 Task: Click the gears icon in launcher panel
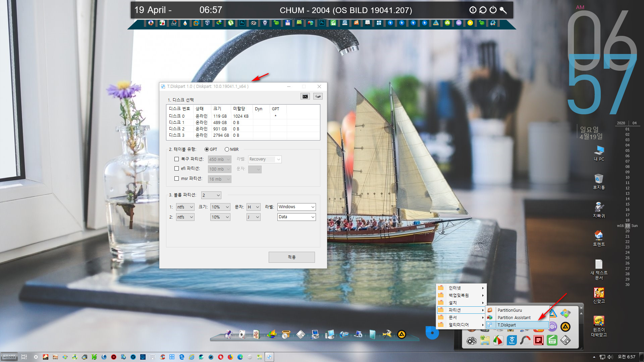(472, 341)
